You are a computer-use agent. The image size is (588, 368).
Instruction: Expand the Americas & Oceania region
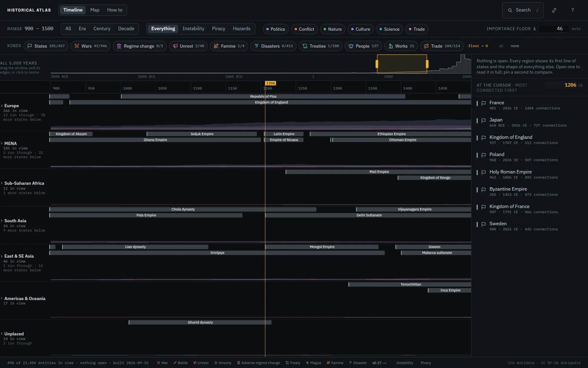pos(23,299)
